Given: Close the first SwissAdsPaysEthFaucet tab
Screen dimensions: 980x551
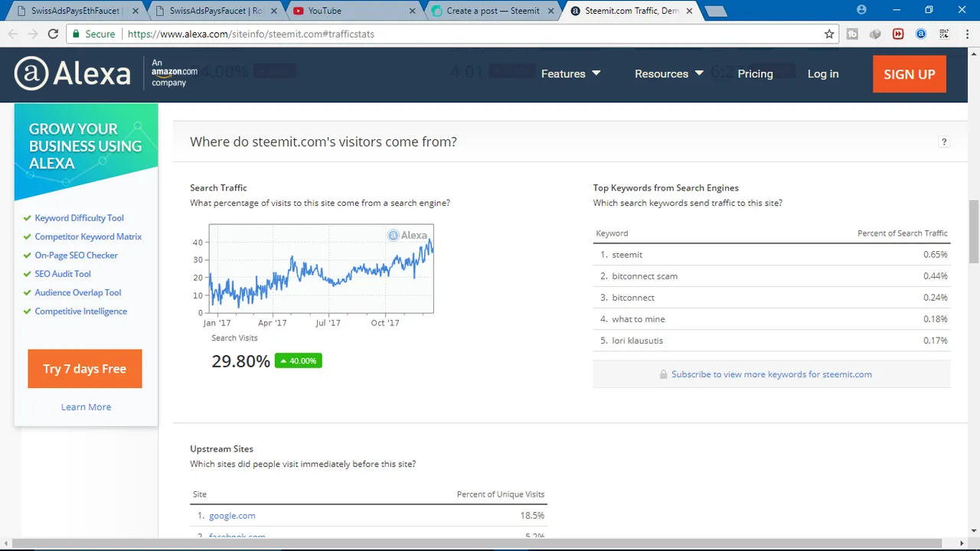Looking at the screenshot, I should point(135,11).
